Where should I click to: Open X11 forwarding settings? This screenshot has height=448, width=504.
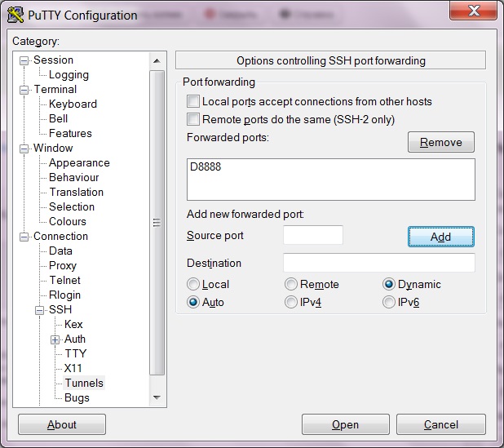[73, 368]
